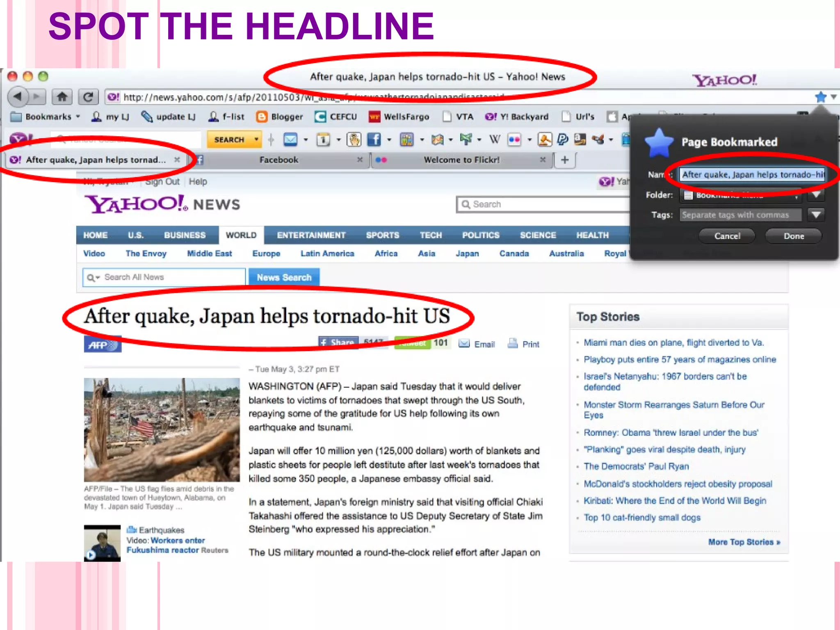Click the PayPal icon in Yahoo toolbar
This screenshot has height=630, width=840.
563,140
